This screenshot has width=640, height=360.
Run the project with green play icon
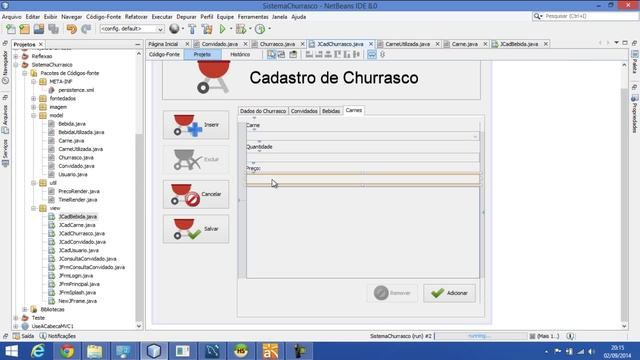pos(222,29)
